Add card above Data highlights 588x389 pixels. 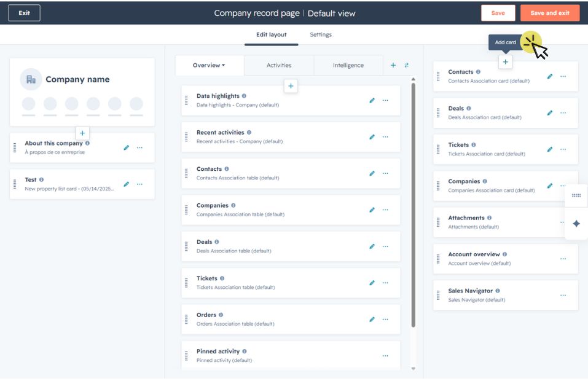(x=291, y=86)
